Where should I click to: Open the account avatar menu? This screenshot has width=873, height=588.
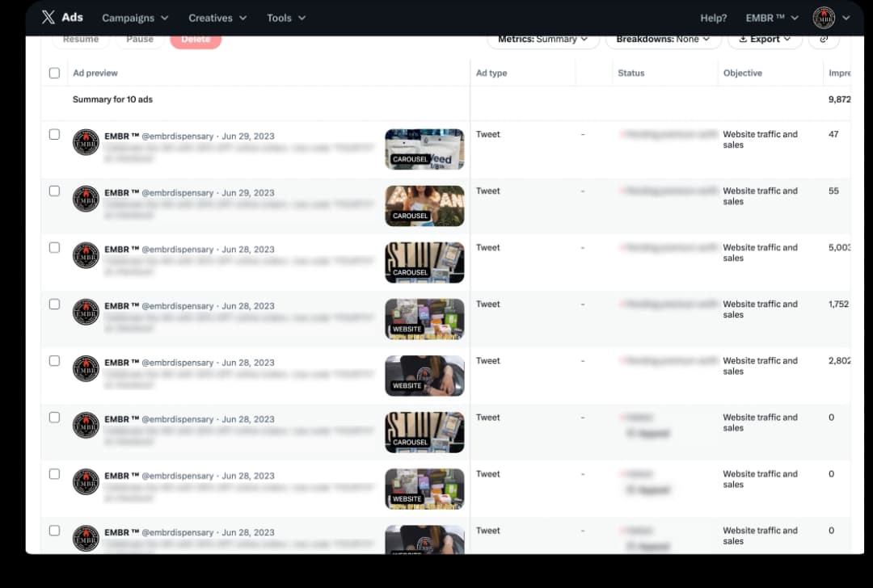[824, 18]
